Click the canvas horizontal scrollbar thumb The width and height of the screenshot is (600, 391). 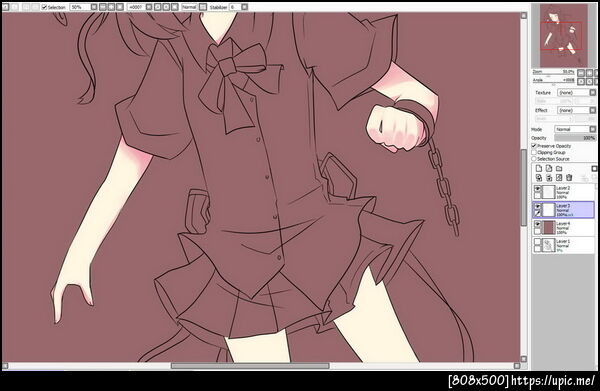tap(250, 366)
